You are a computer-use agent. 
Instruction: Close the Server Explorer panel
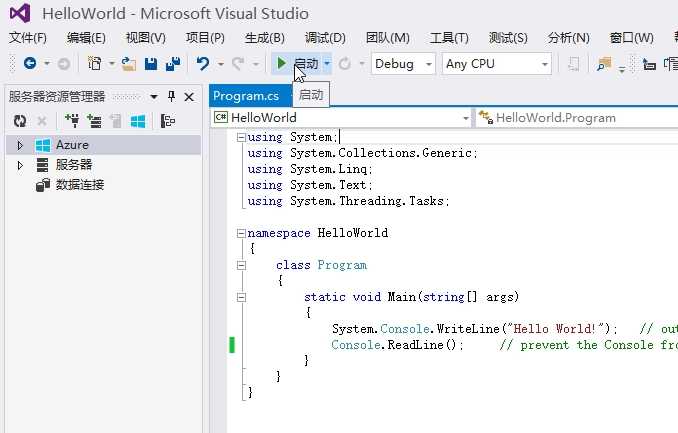(x=189, y=97)
